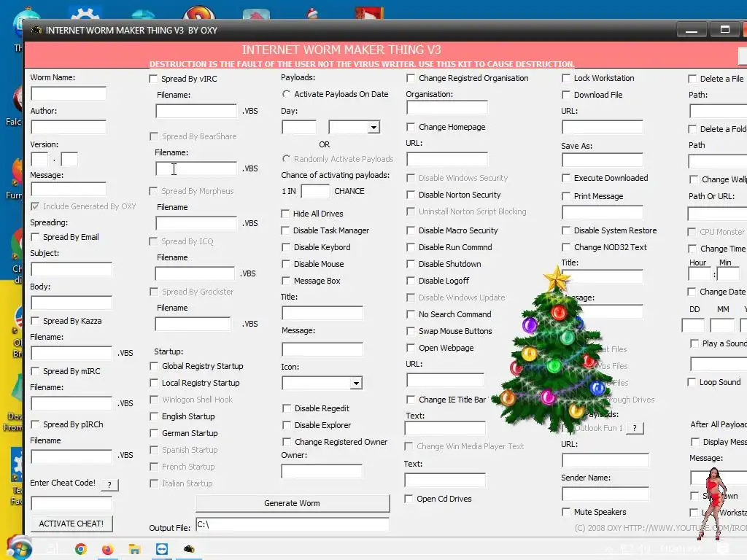The image size is (747, 560).
Task: Enable Change IE Title Bar checkbox
Action: point(410,400)
